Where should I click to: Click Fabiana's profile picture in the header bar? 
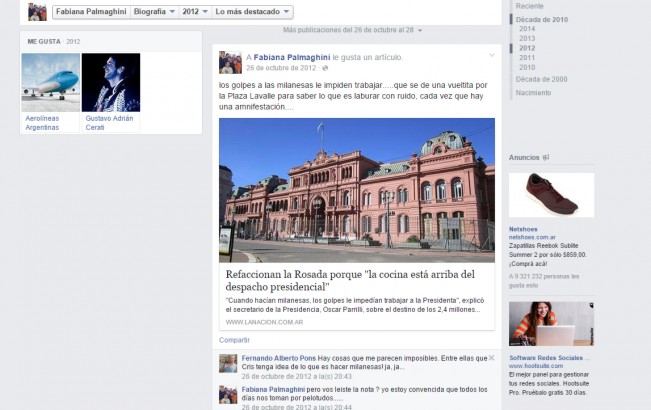pyautogui.click(x=37, y=11)
